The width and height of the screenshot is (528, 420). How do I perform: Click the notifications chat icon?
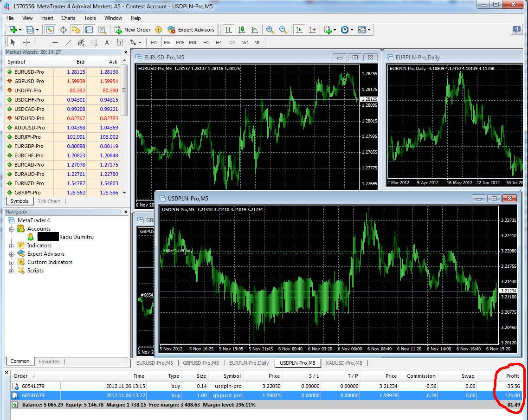(x=516, y=29)
